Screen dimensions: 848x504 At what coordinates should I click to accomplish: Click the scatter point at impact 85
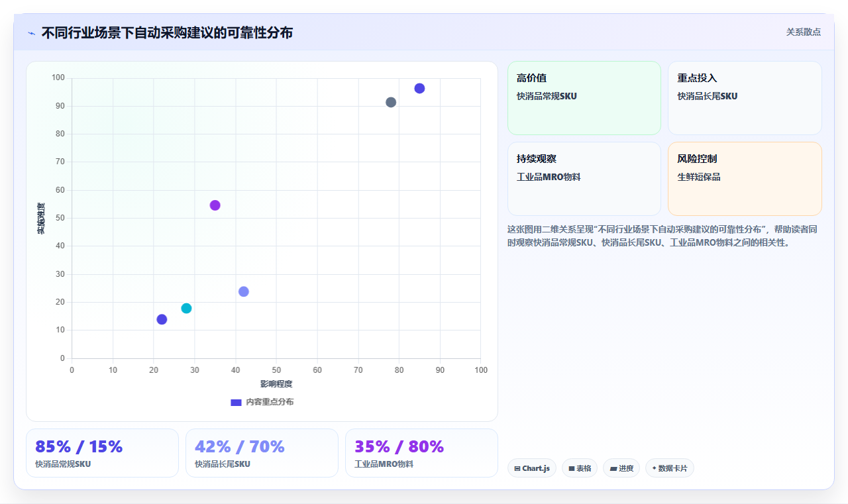[x=419, y=89]
